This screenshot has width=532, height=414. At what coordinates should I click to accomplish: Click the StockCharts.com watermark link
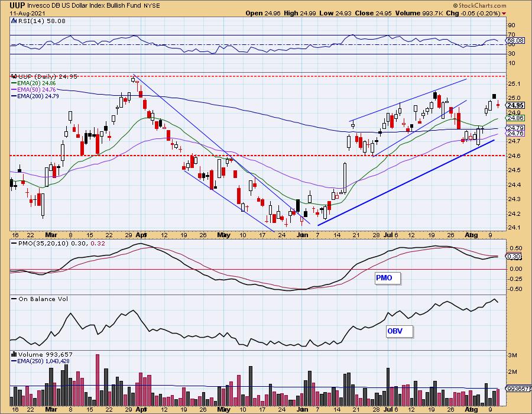(479, 5)
